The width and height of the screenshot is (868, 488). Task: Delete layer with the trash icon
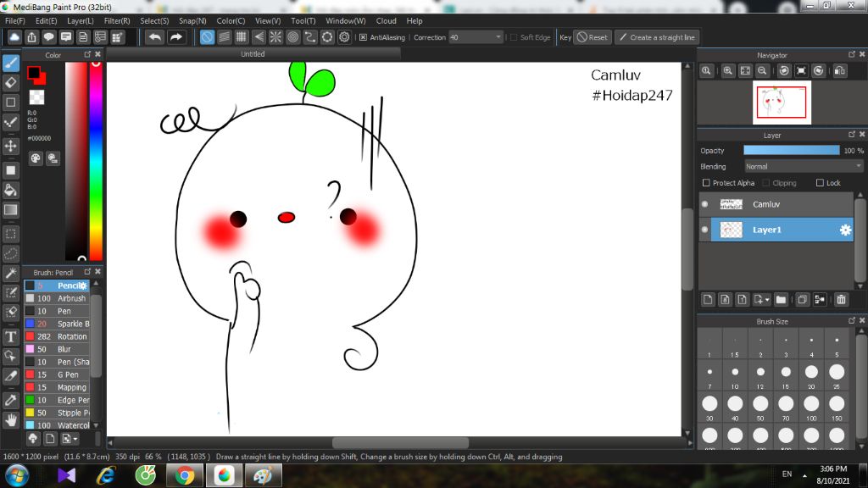(x=842, y=299)
